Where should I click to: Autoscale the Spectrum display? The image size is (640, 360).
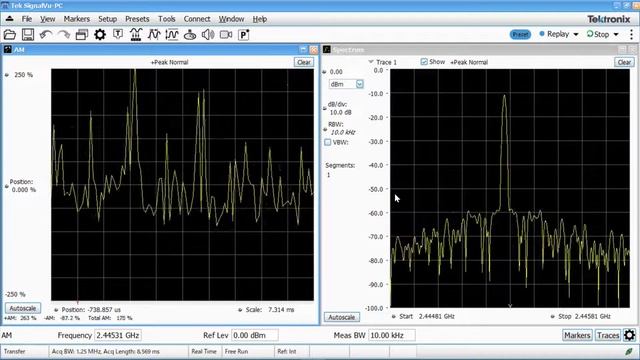(x=342, y=317)
